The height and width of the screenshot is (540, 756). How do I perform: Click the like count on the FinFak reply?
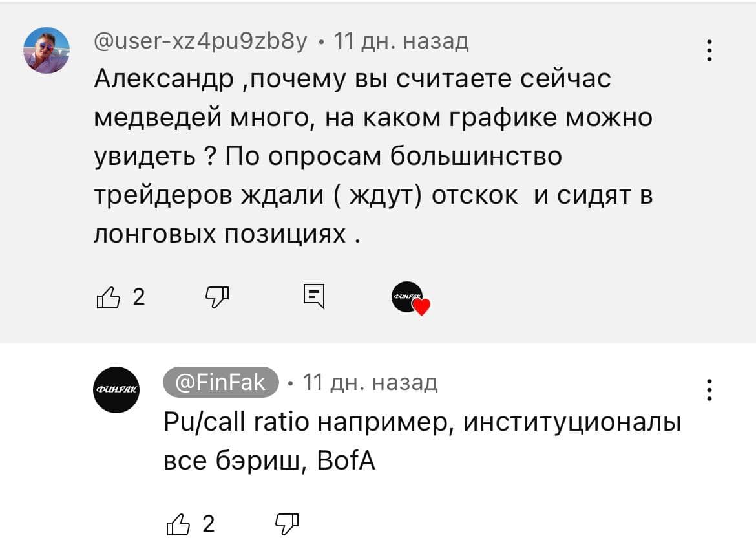coord(208,523)
